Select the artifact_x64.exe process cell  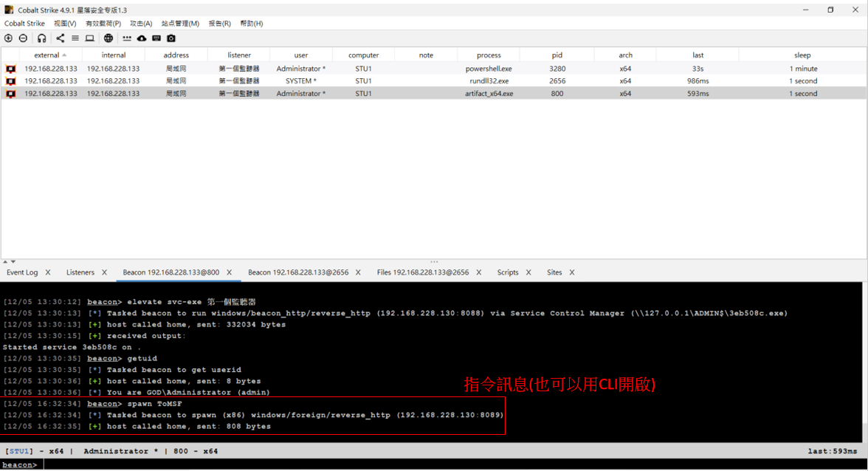489,94
